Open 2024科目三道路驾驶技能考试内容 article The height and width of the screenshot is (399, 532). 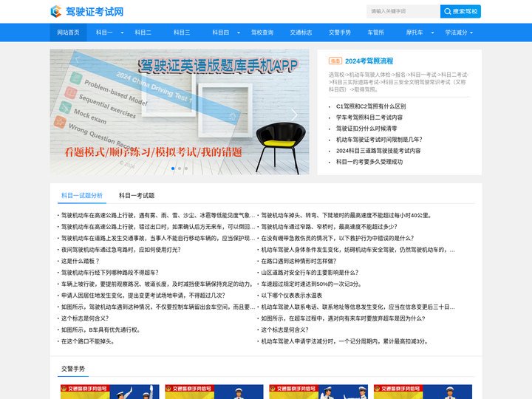point(378,151)
